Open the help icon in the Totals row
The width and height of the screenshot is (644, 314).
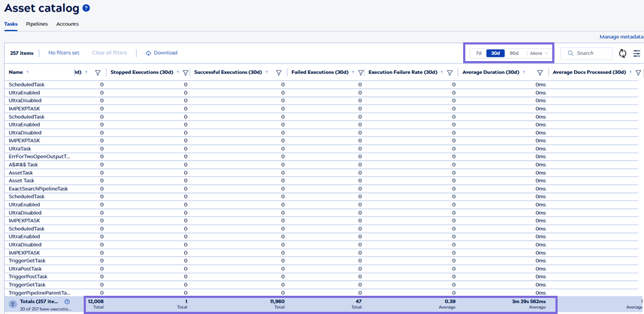point(67,302)
